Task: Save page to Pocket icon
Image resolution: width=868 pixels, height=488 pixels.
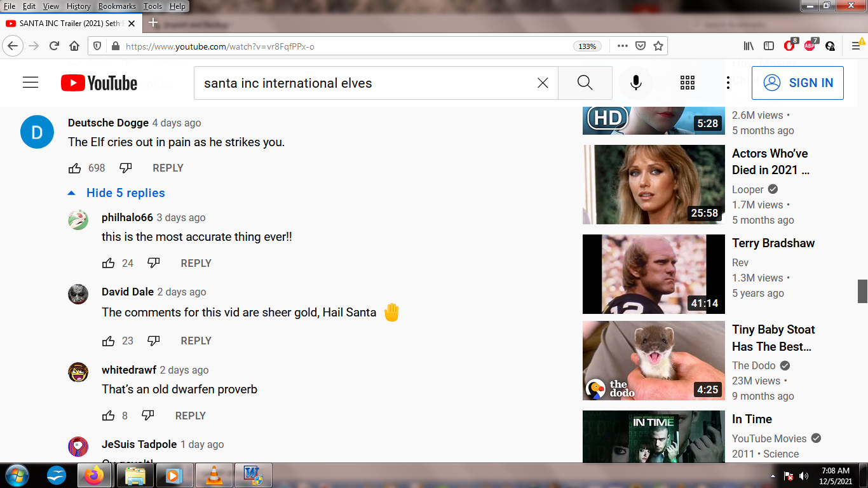Action: tap(641, 46)
